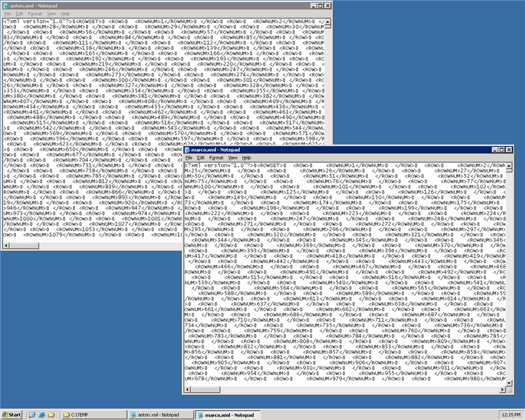
Task: Open File menu in anton.xml Notepad
Action: 7,14
